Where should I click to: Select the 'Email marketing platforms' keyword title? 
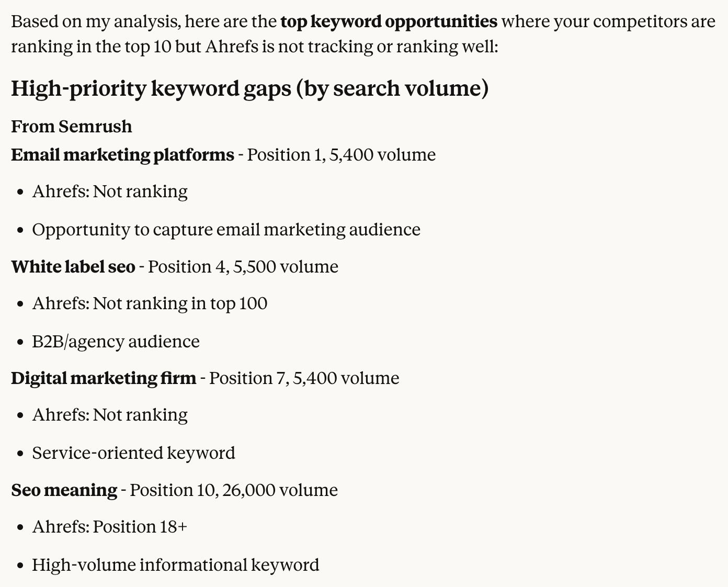tap(122, 155)
